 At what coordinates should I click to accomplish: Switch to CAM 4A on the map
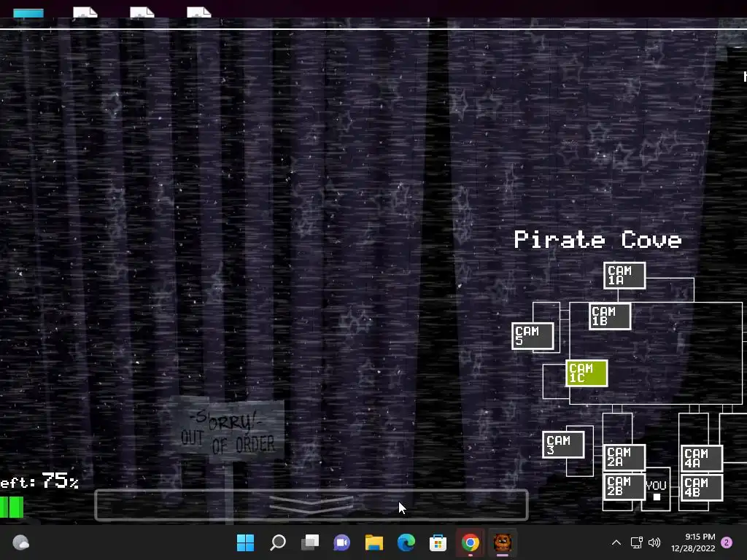tap(702, 458)
